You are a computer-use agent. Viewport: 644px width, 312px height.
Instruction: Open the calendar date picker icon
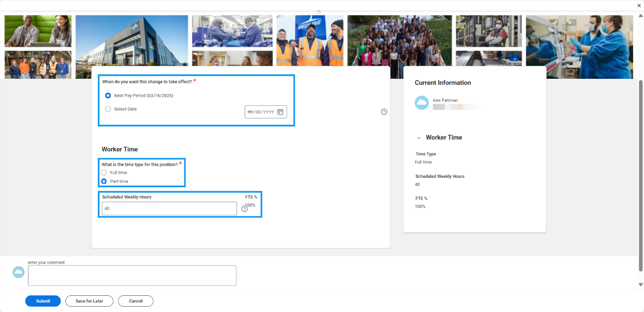click(x=281, y=112)
